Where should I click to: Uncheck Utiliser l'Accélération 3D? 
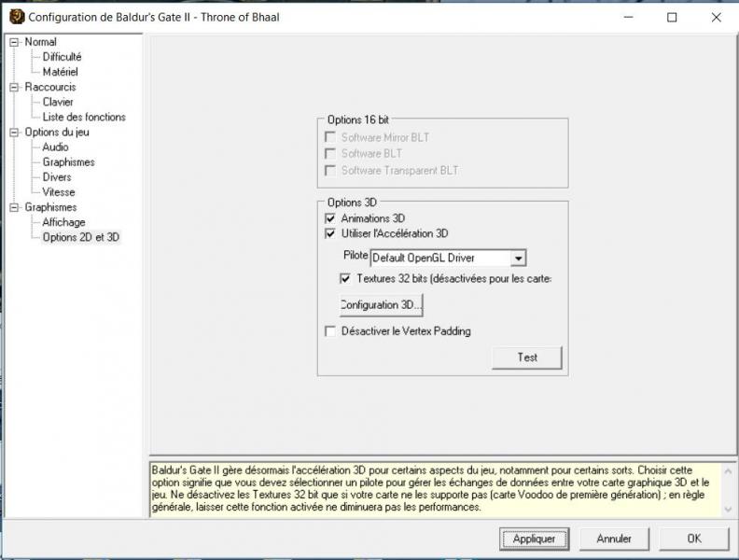point(330,234)
